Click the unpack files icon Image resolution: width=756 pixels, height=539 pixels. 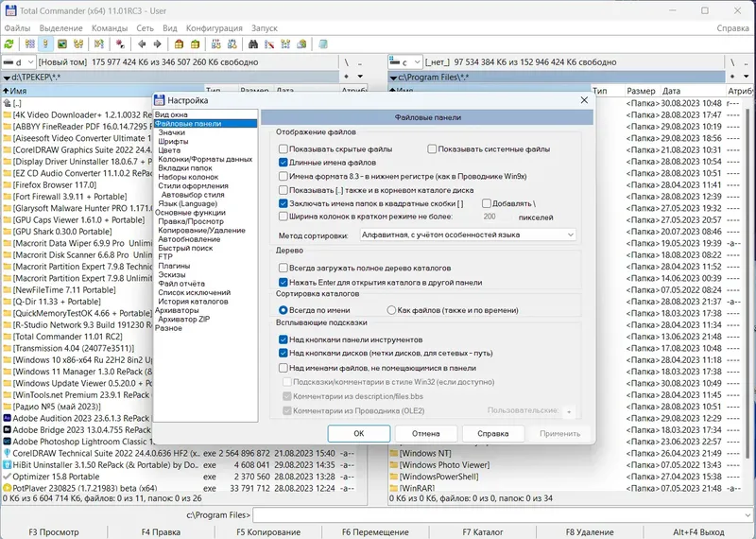coord(195,44)
